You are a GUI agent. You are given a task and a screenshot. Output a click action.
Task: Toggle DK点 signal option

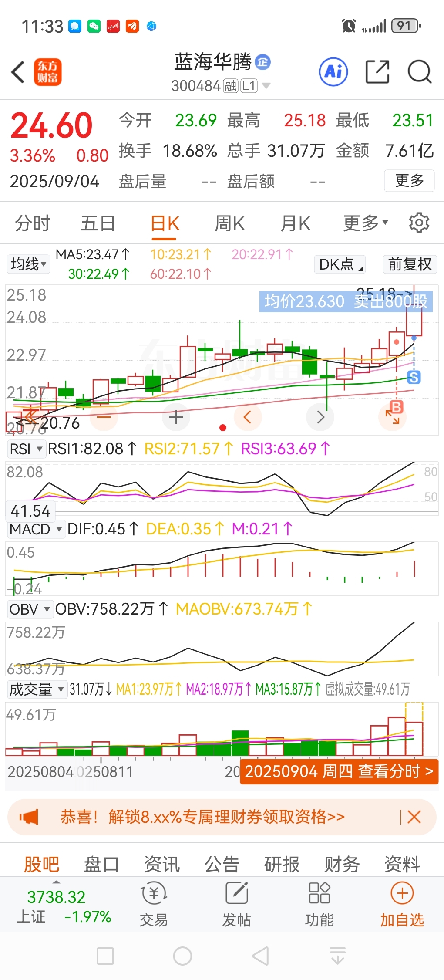point(340,264)
